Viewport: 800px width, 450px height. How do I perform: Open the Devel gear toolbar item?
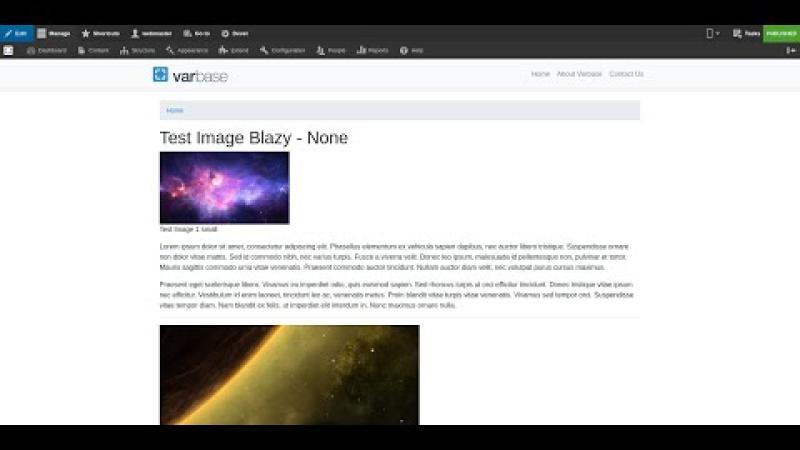235,34
